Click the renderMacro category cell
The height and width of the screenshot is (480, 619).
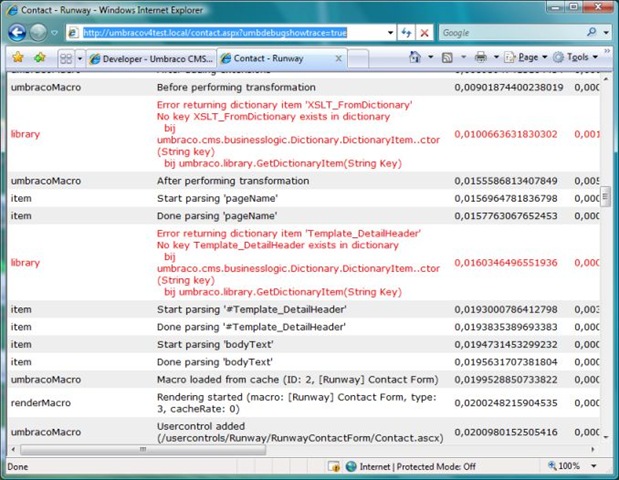41,403
